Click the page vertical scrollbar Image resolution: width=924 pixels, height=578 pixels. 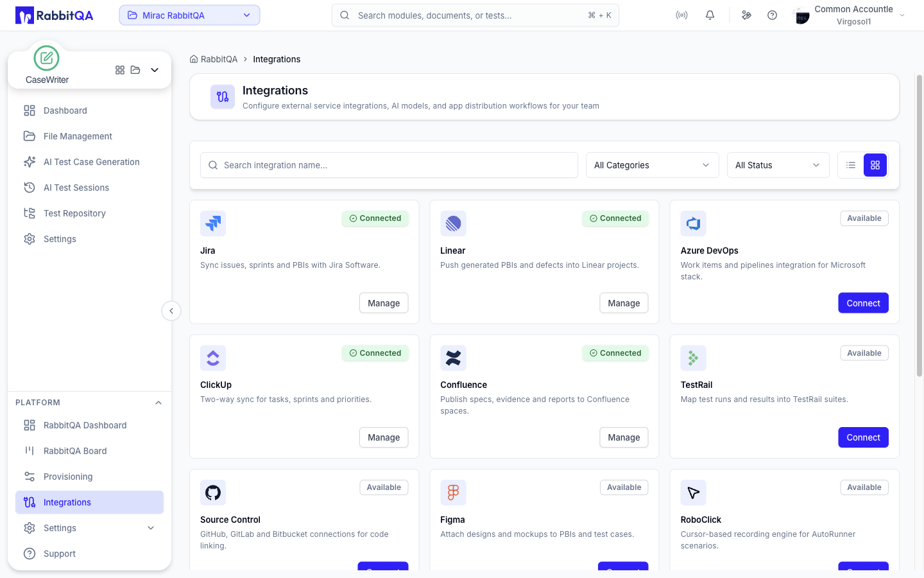[x=919, y=225]
